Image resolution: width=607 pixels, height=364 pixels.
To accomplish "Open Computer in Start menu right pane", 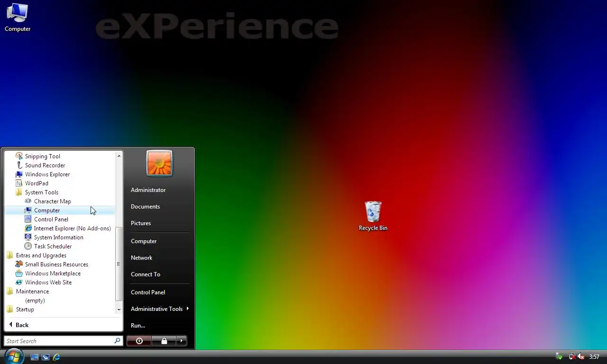I will tap(144, 241).
